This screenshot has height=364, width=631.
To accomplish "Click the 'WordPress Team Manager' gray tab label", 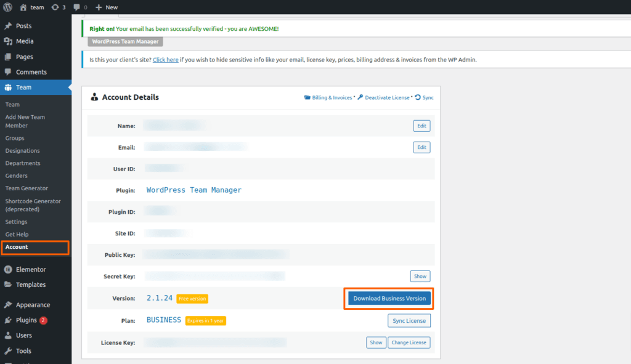I will 125,41.
